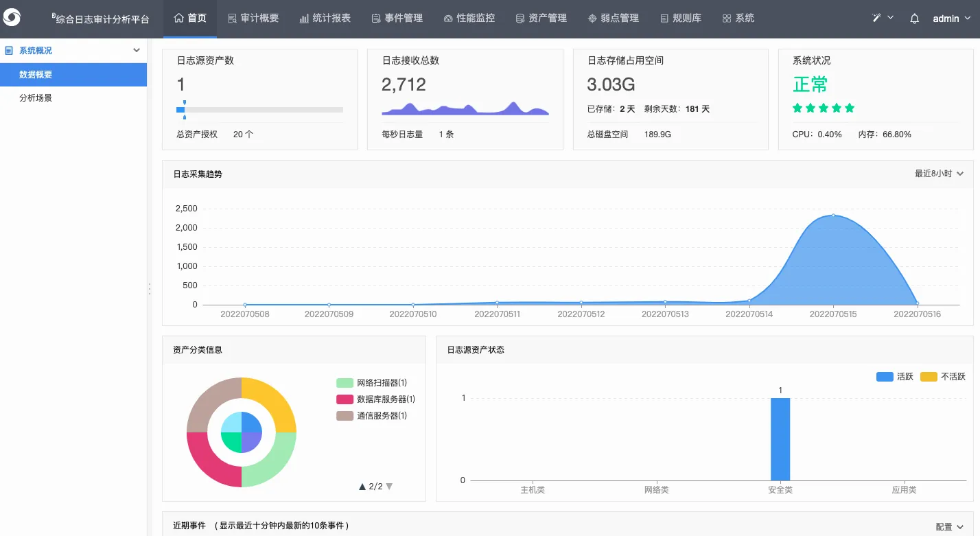This screenshot has height=536, width=980.
Task: Select 数据概要 in the sidebar
Action: 36,75
